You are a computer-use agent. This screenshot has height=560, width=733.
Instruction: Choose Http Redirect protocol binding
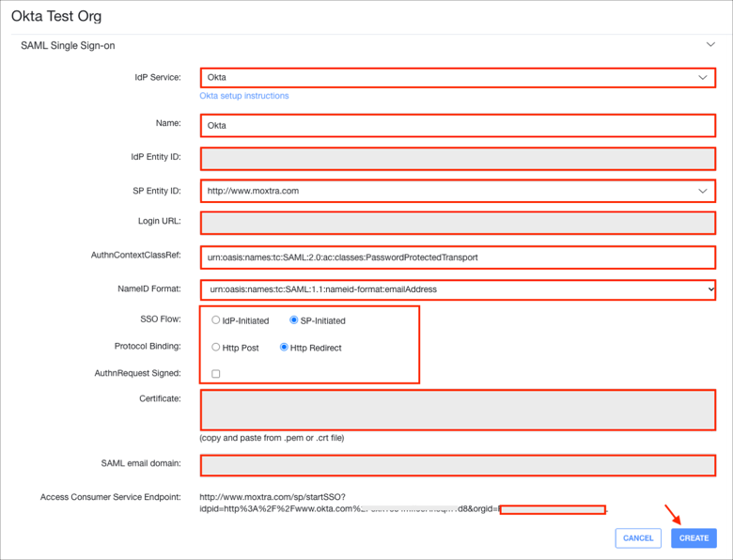coord(285,348)
